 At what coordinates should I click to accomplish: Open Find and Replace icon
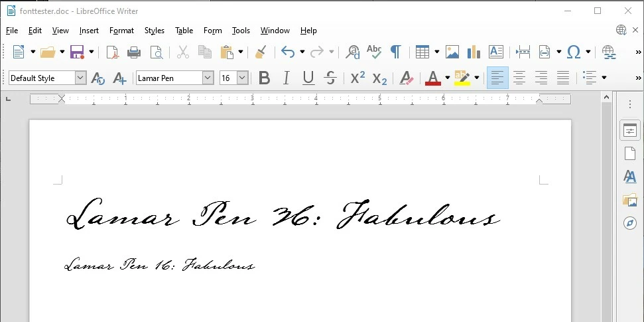point(352,52)
